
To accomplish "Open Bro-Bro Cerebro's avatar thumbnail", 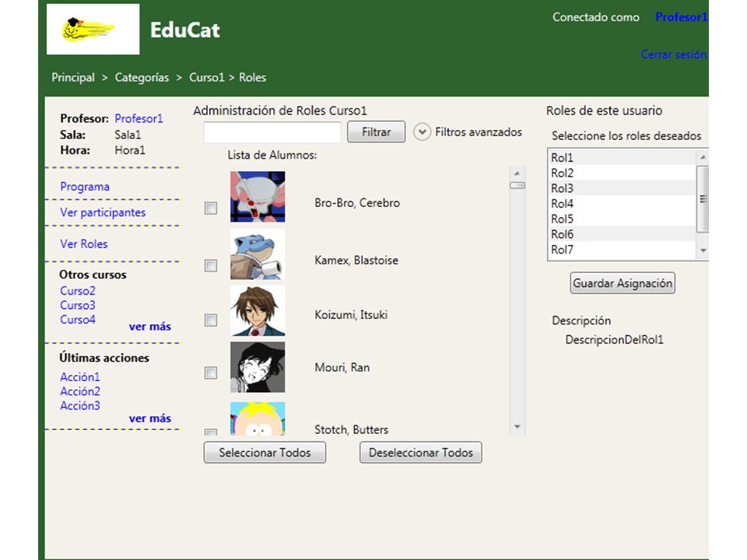I will 258,197.
